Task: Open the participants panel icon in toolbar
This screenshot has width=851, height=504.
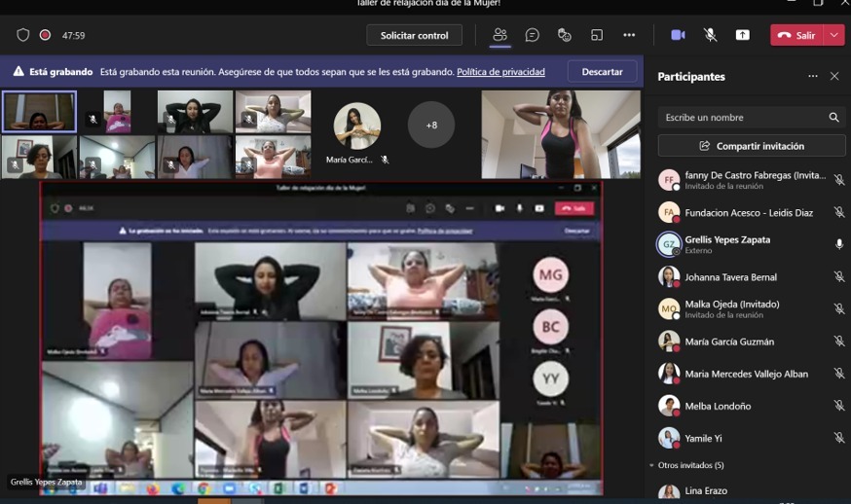Action: 499,35
